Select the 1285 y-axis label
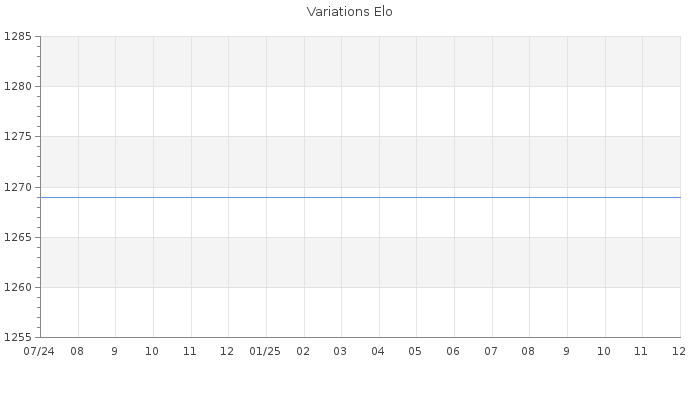 18,37
